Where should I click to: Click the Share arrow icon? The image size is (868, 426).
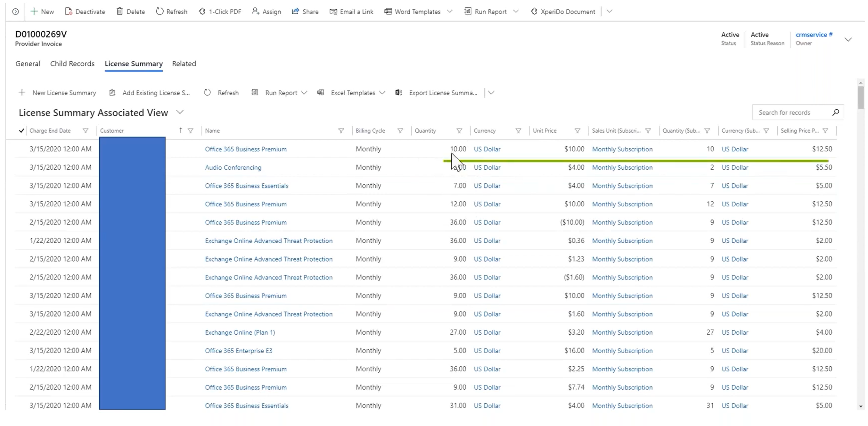tap(296, 12)
